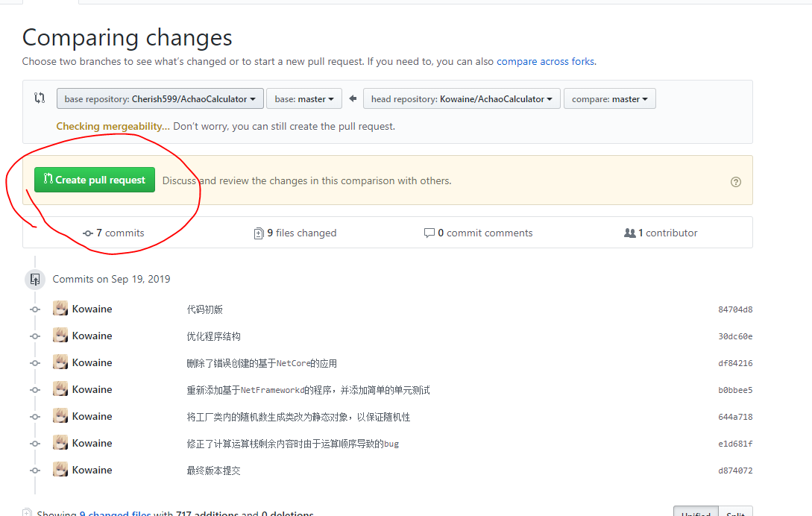Screen dimensions: 812x516
Task: Click the green Create pull request button
Action: pos(95,180)
